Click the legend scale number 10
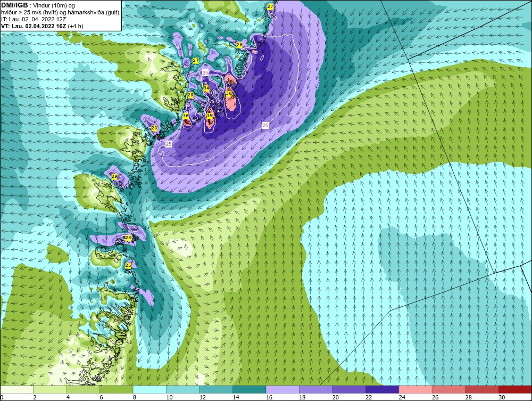 point(169,397)
